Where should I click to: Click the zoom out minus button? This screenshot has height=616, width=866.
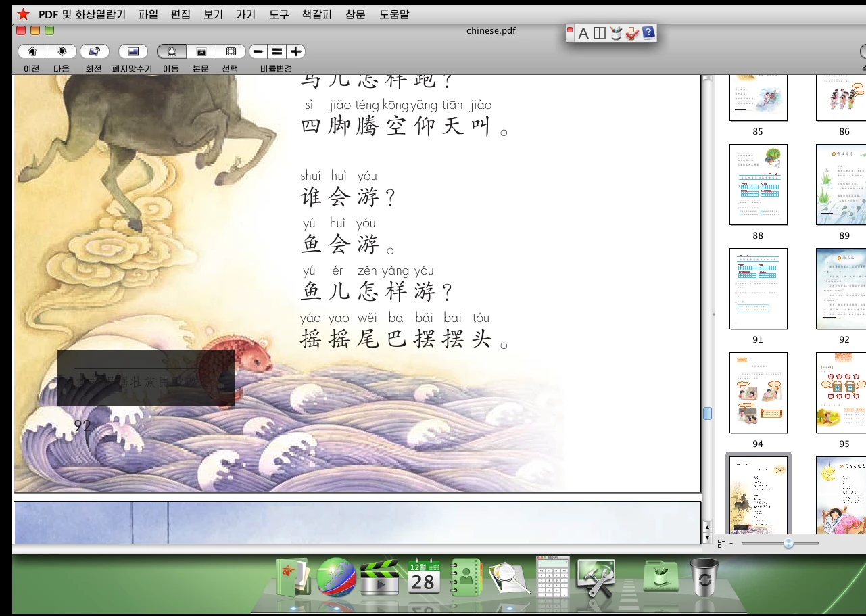click(258, 51)
